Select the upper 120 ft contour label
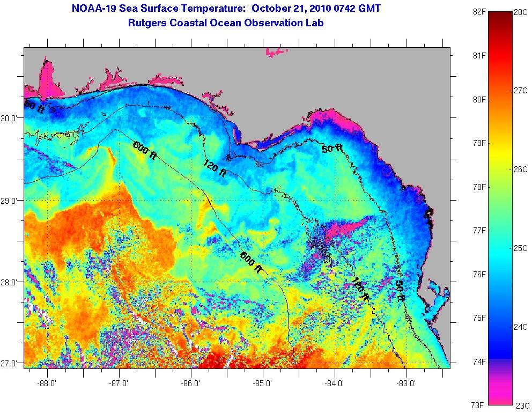The width and height of the screenshot is (532, 413). tap(213, 168)
